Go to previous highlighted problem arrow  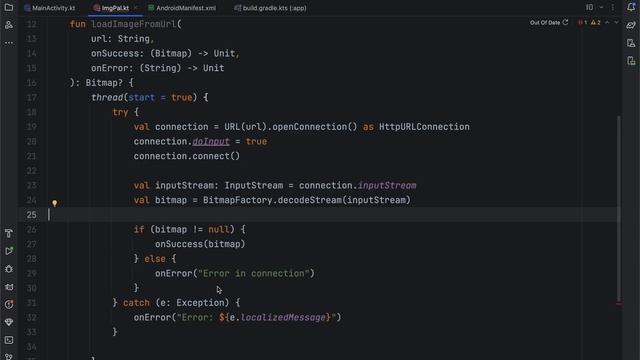tap(607, 22)
